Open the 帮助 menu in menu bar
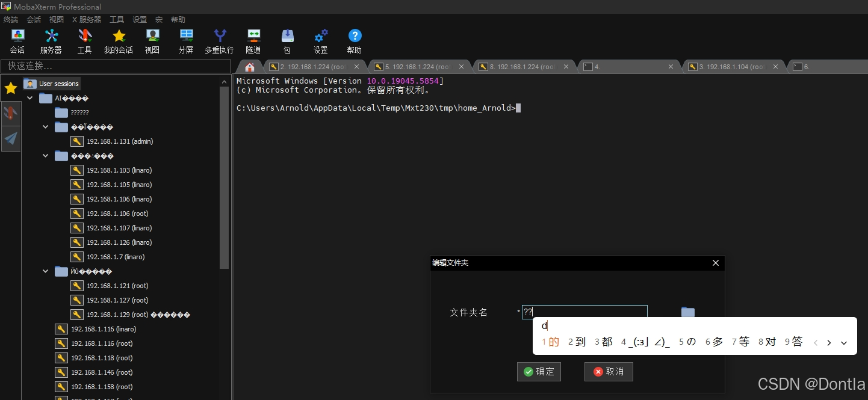 point(178,19)
